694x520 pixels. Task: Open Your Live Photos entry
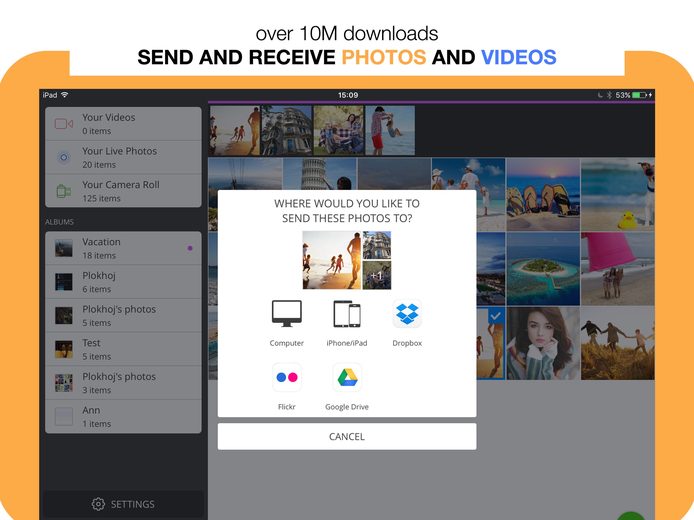(x=123, y=158)
